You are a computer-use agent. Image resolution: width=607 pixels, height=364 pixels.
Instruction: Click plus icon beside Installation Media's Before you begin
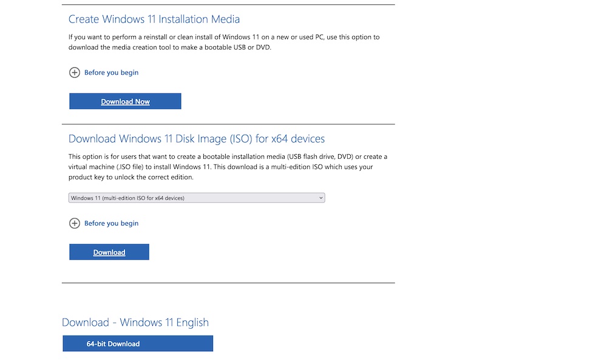(74, 72)
